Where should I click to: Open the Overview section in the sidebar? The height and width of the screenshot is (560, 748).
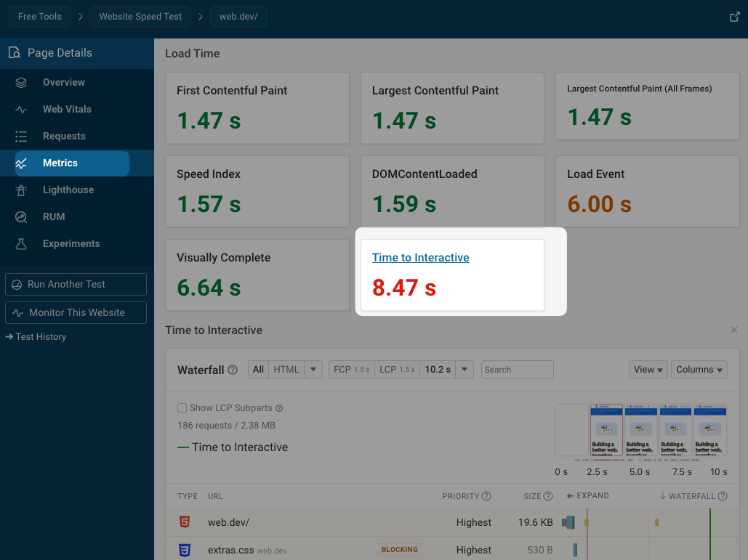[x=21, y=82]
